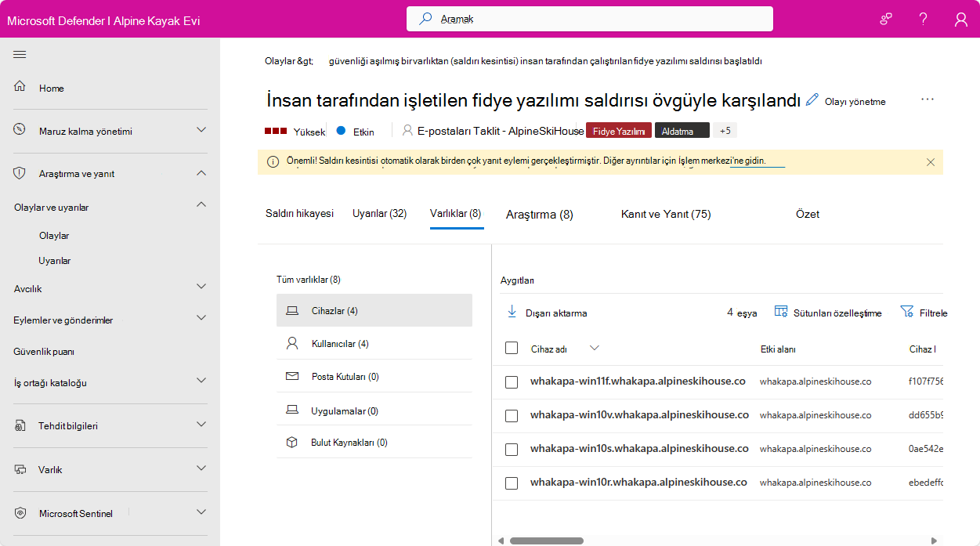Open the Cihaz adı column sort dropdown
The image size is (980, 546).
(594, 349)
